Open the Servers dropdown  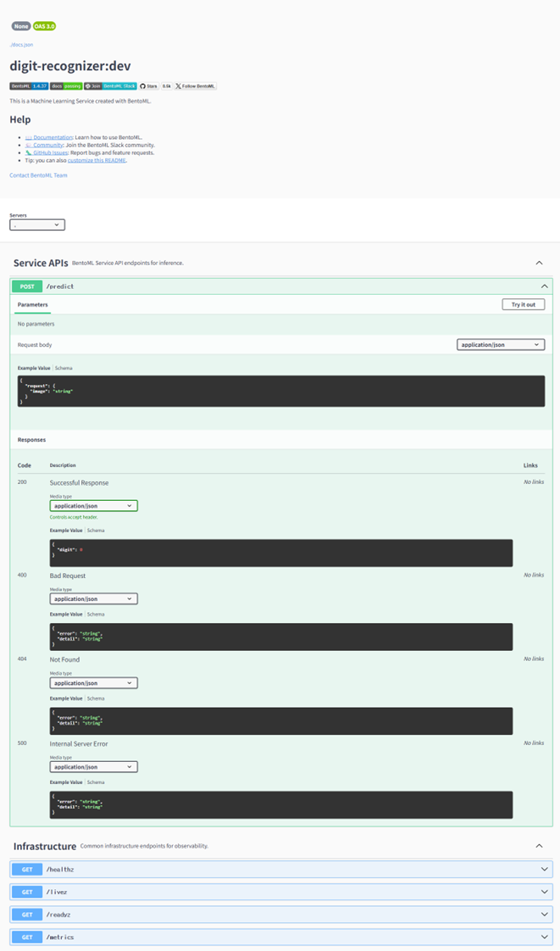[x=37, y=225]
